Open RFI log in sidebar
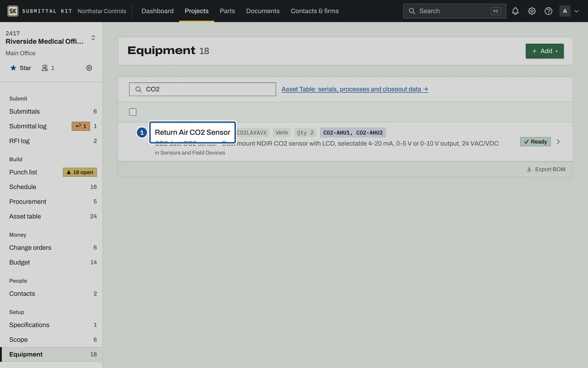588x368 pixels. [x=51, y=141]
